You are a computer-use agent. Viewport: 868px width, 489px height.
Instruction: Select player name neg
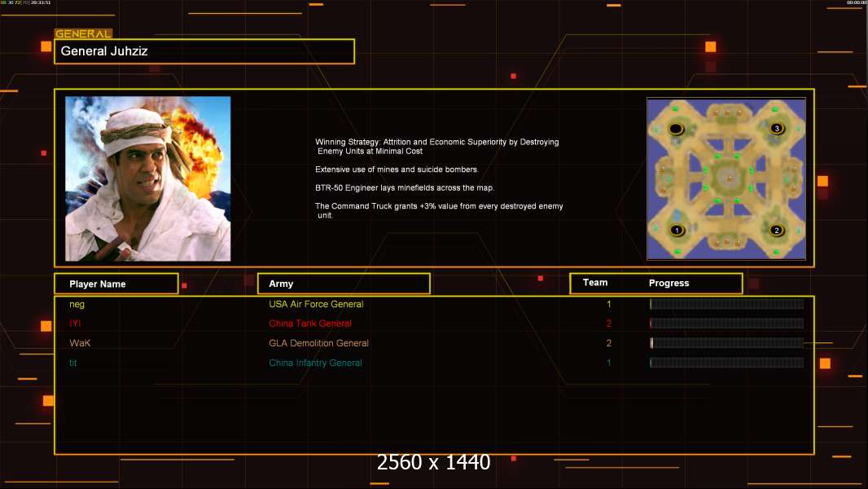tap(77, 304)
